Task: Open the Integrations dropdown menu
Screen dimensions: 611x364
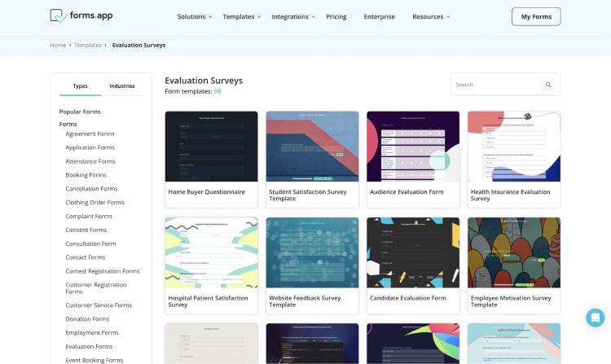Action: click(293, 16)
